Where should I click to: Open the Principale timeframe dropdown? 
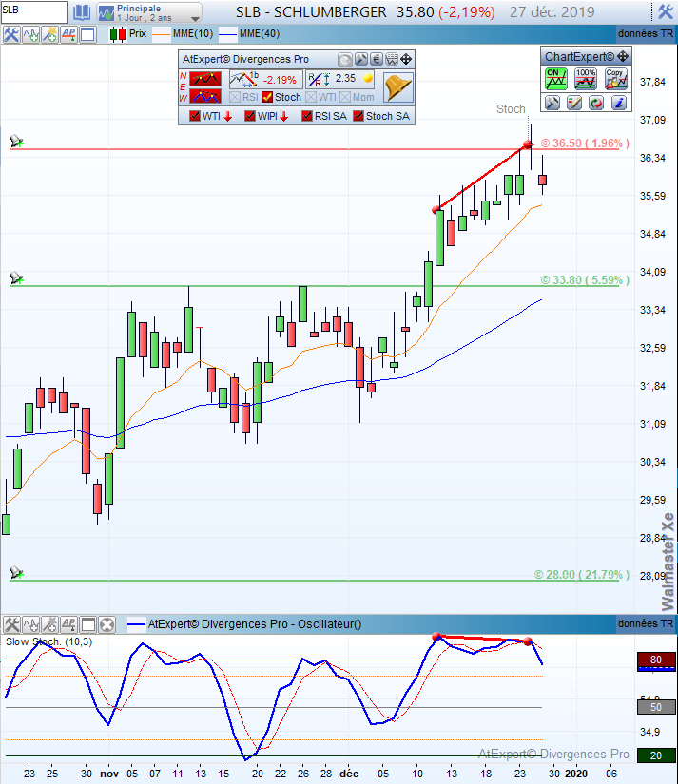tap(149, 12)
